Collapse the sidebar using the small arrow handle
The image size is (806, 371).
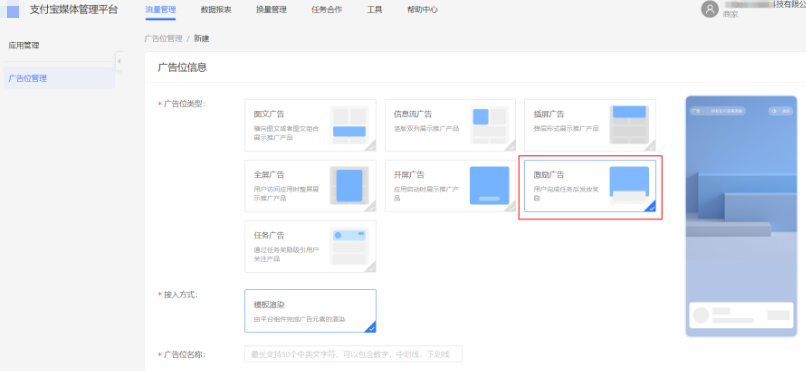(x=119, y=61)
